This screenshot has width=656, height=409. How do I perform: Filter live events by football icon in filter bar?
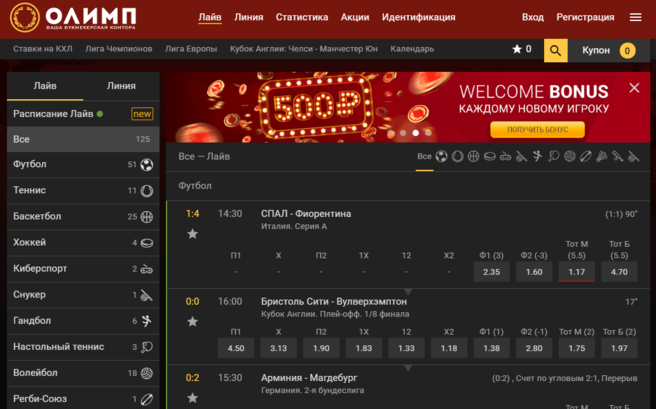click(x=441, y=156)
